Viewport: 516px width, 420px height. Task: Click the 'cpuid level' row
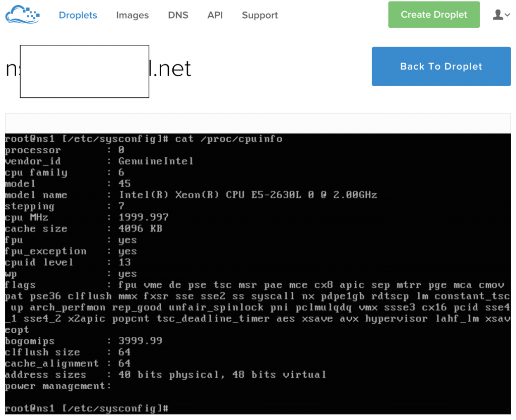(x=68, y=262)
